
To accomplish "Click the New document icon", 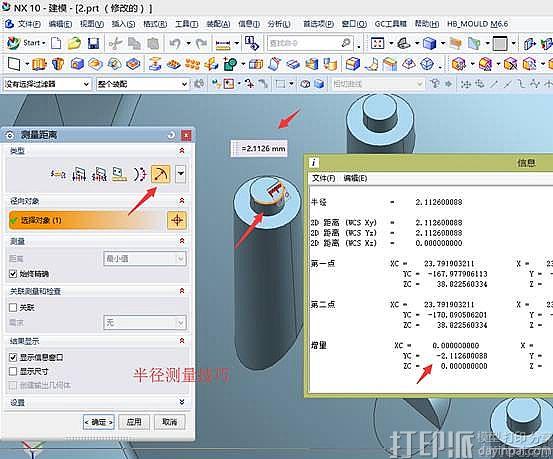I will pos(56,43).
